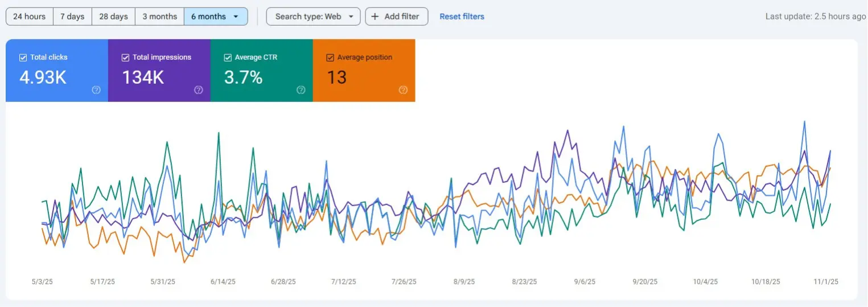The width and height of the screenshot is (868, 307).
Task: Click the plus icon in Add filter
Action: point(375,17)
